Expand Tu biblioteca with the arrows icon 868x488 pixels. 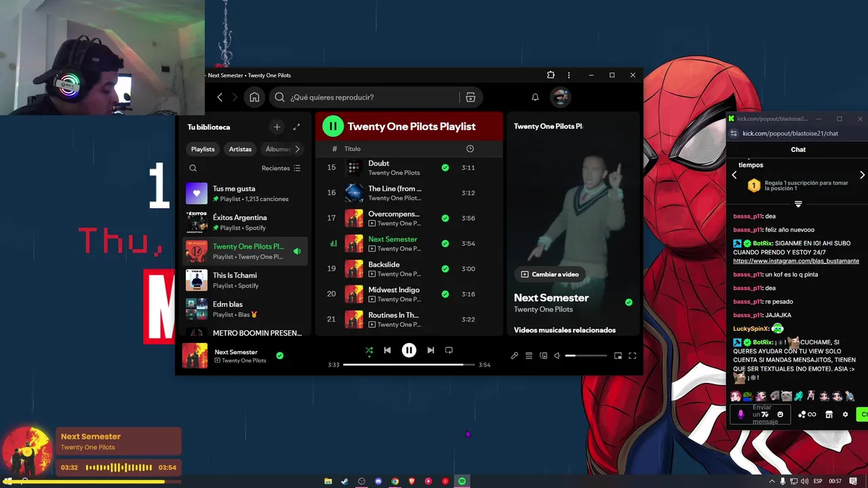pos(296,127)
